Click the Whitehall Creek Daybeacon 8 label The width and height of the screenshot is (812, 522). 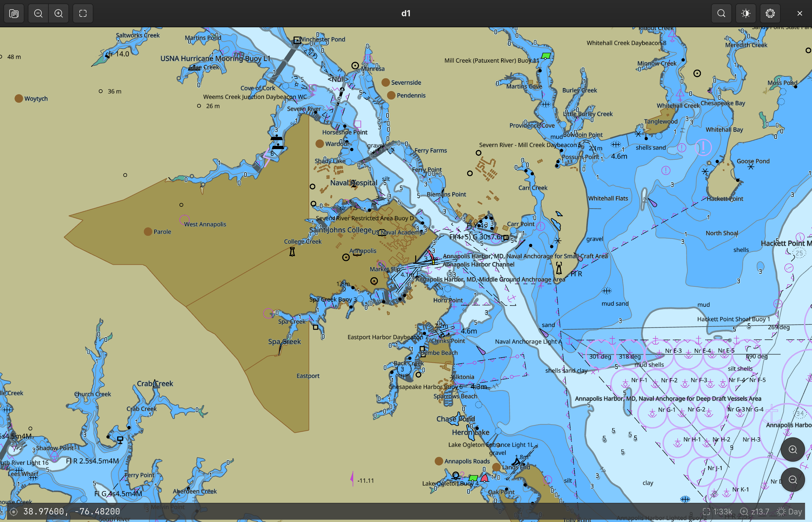pos(627,43)
